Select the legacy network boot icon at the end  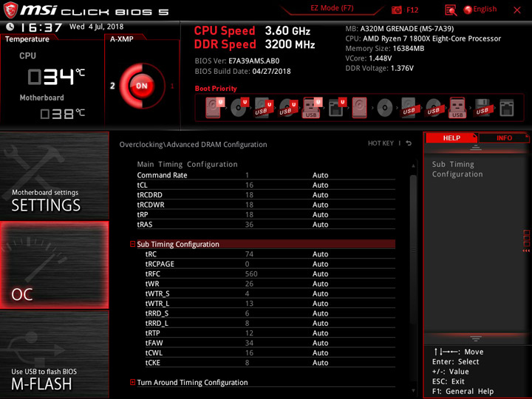[x=507, y=108]
